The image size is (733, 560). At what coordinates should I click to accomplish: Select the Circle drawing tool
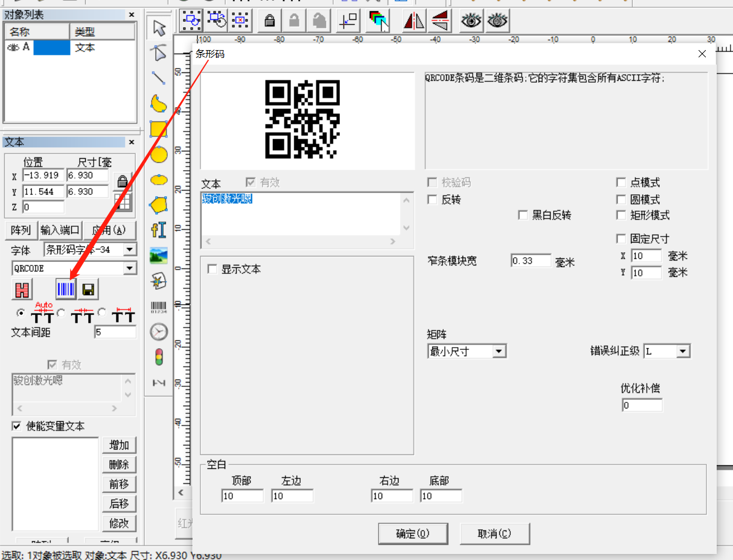pyautogui.click(x=159, y=154)
